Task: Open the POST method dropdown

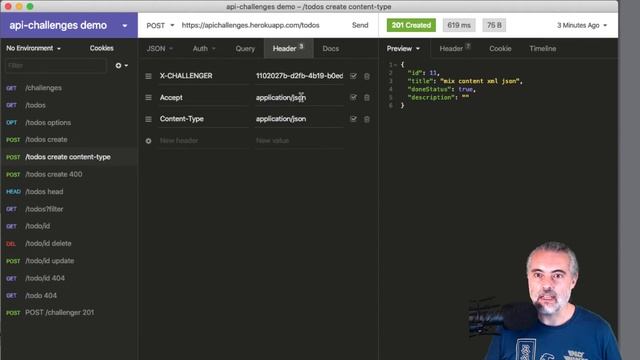Action: pyautogui.click(x=160, y=25)
